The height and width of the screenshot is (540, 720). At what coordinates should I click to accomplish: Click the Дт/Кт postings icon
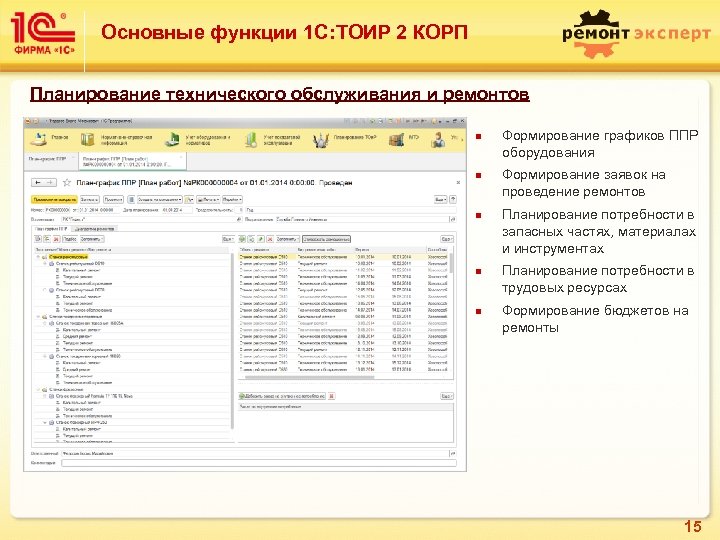pyautogui.click(x=189, y=200)
